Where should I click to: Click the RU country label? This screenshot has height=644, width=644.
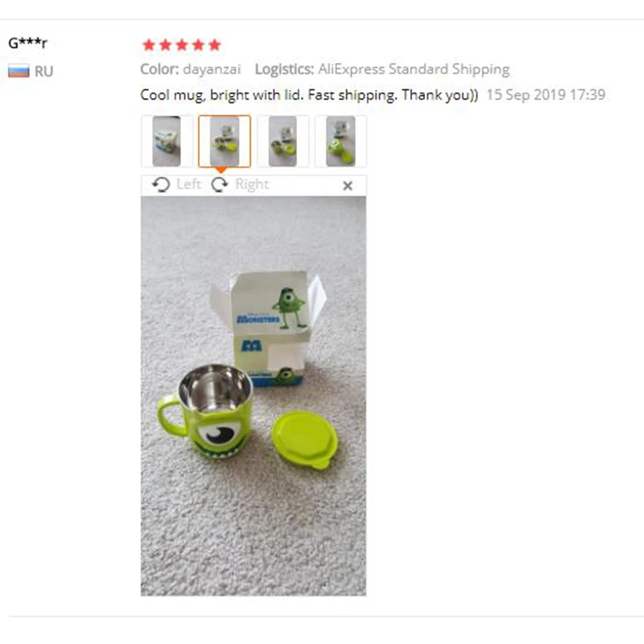pos(44,72)
